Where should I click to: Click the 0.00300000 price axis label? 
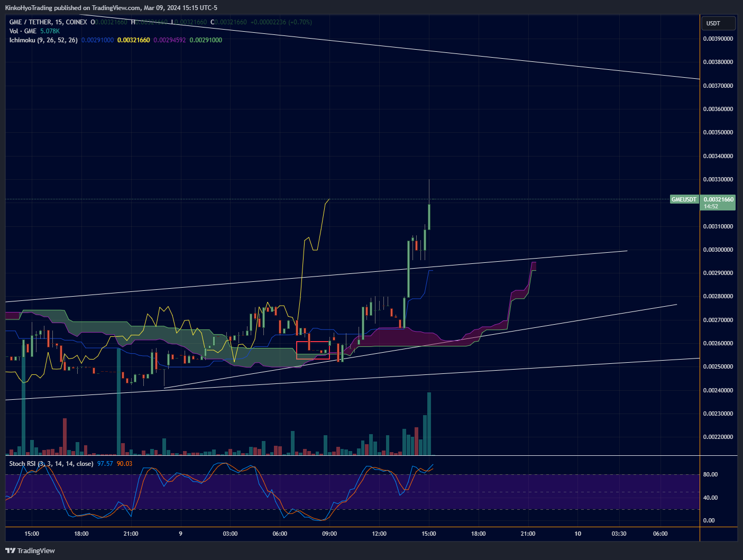(718, 250)
